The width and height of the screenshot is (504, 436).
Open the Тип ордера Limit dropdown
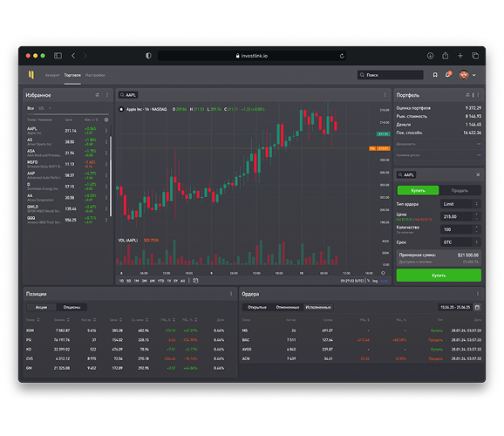click(x=460, y=204)
